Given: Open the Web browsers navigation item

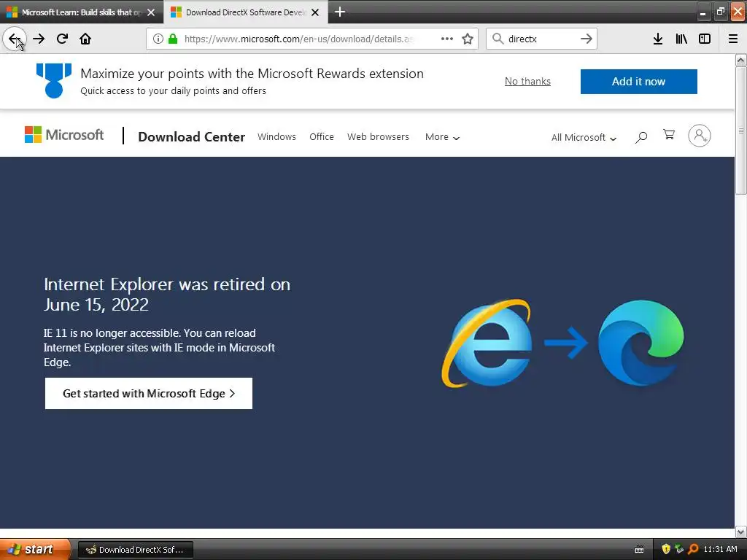Looking at the screenshot, I should (x=379, y=137).
